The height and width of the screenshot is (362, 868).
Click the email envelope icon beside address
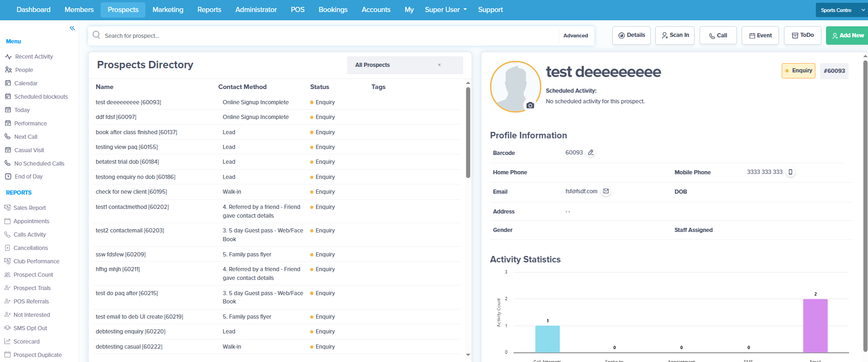606,191
